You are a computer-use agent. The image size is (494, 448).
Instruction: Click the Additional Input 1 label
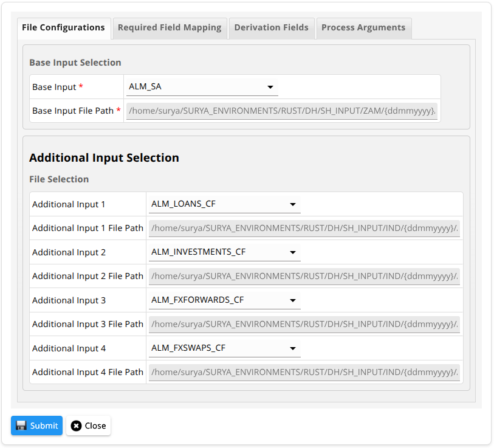click(69, 204)
